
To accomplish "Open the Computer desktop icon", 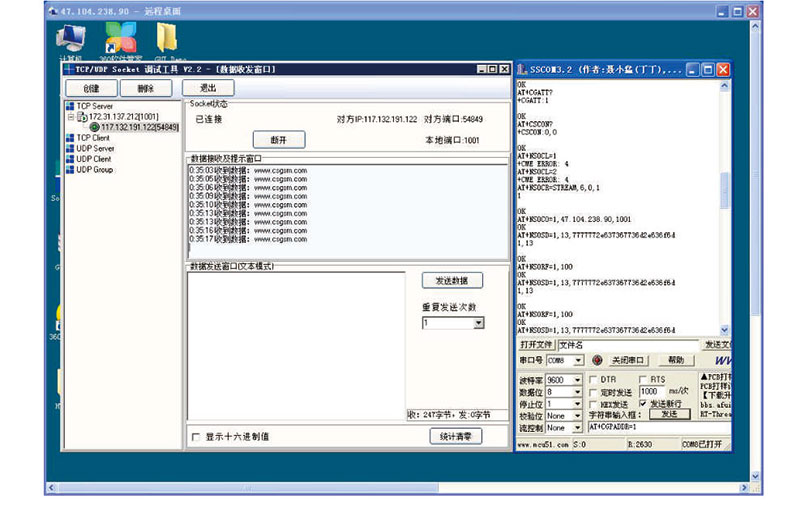I will (71, 39).
